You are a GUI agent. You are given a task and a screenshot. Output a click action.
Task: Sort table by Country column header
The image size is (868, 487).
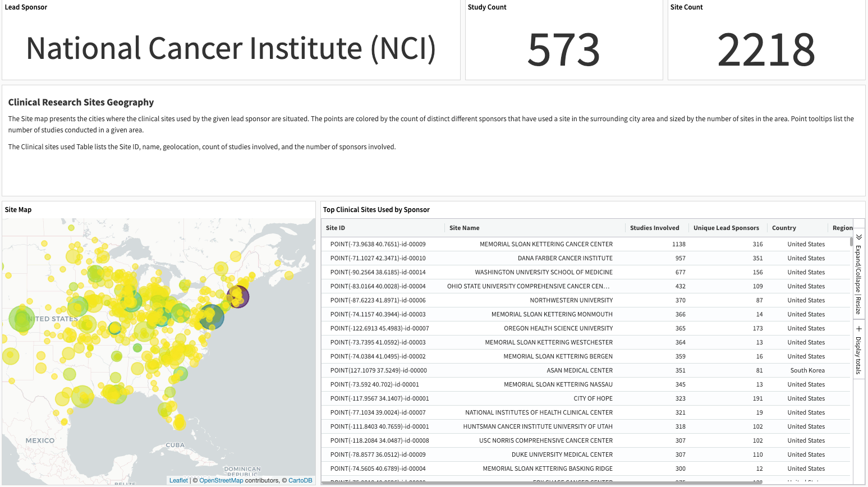(784, 228)
